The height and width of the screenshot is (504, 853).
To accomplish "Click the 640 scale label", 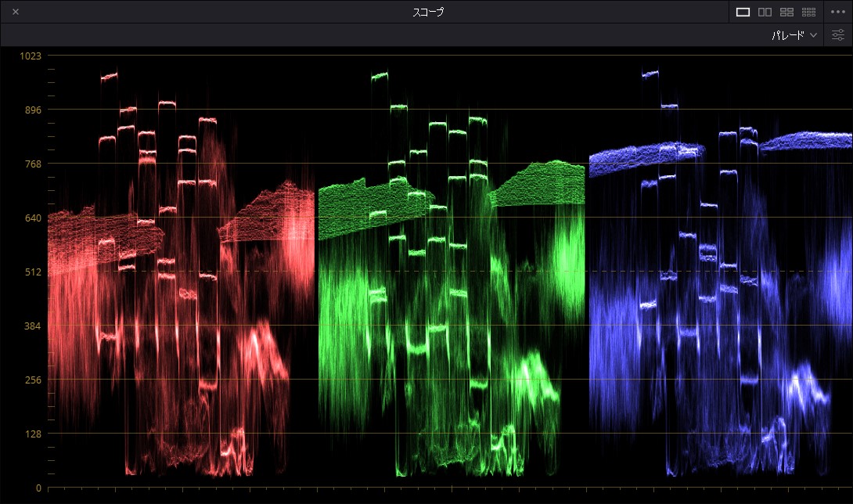I will tap(33, 218).
